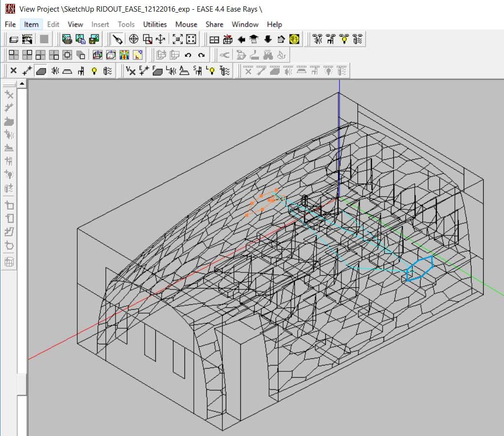Image resolution: width=504 pixels, height=436 pixels.
Task: Click the ceiling lamp bulb toolbar icon
Action: coord(344,39)
